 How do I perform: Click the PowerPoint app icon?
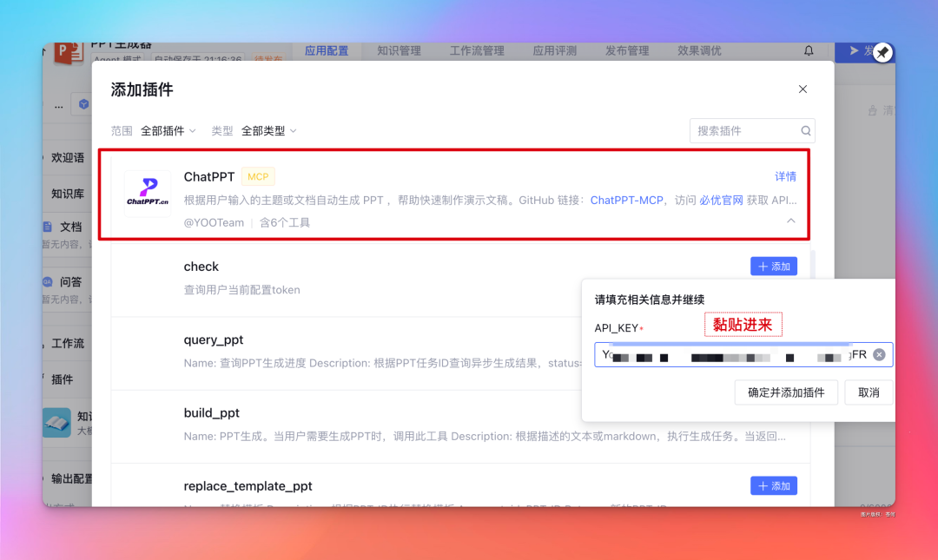click(x=69, y=53)
